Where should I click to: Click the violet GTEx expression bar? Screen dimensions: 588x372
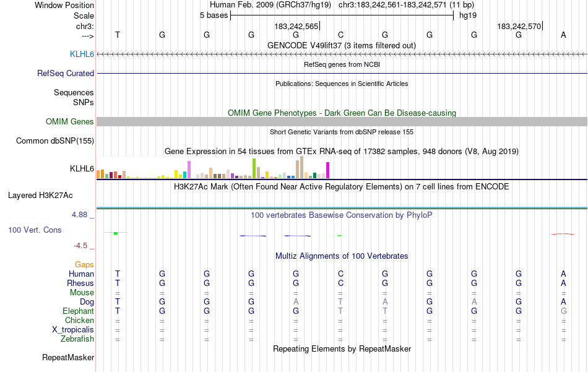pos(189,170)
